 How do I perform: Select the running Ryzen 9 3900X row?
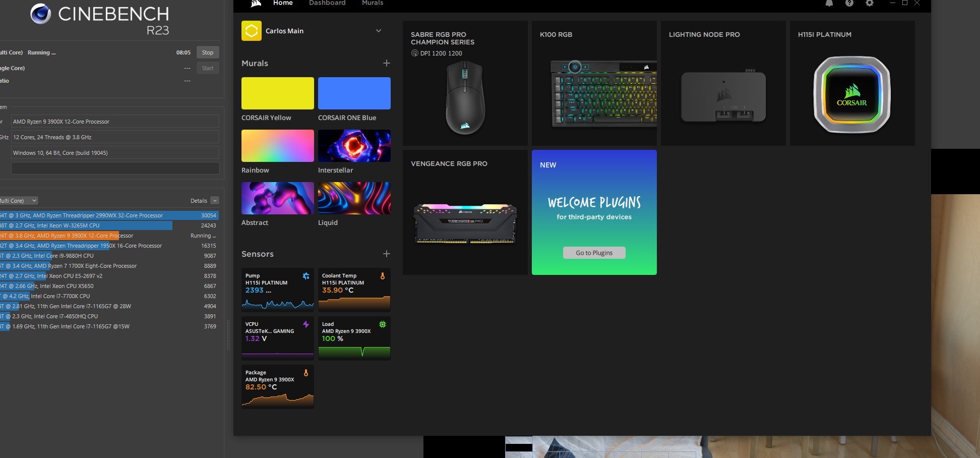click(x=109, y=236)
